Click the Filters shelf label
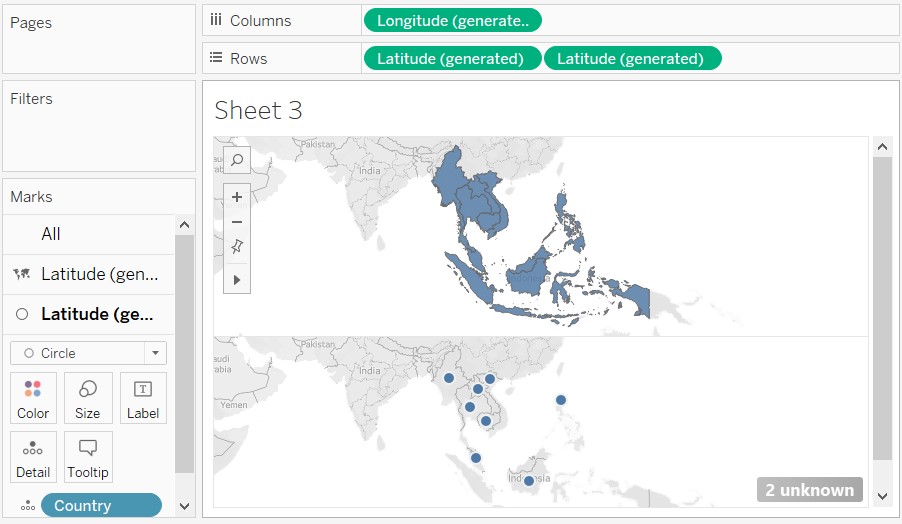The height and width of the screenshot is (524, 902). point(31,99)
